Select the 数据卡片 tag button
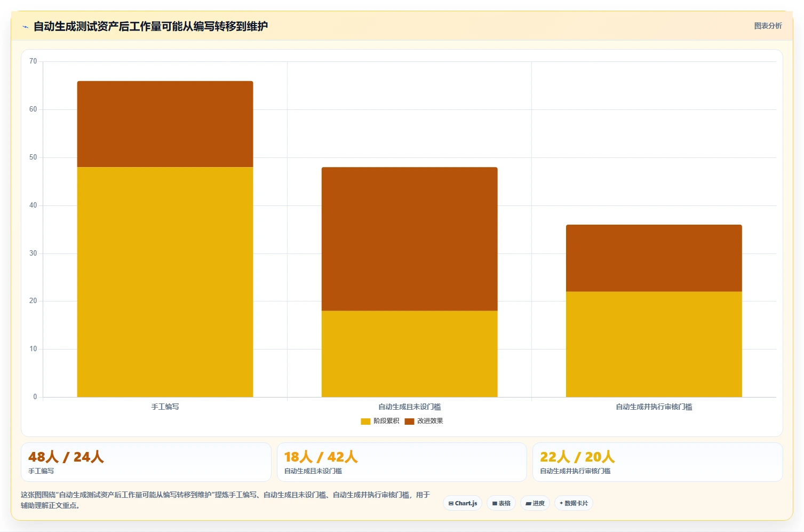Viewport: 804px width, 532px height. (574, 503)
